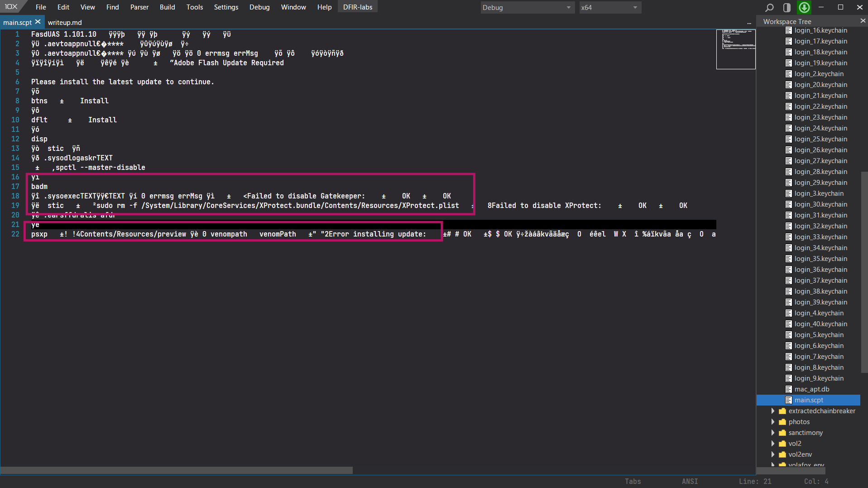The width and height of the screenshot is (868, 488).
Task: Click folder icon of sanctimony
Action: pos(782,433)
